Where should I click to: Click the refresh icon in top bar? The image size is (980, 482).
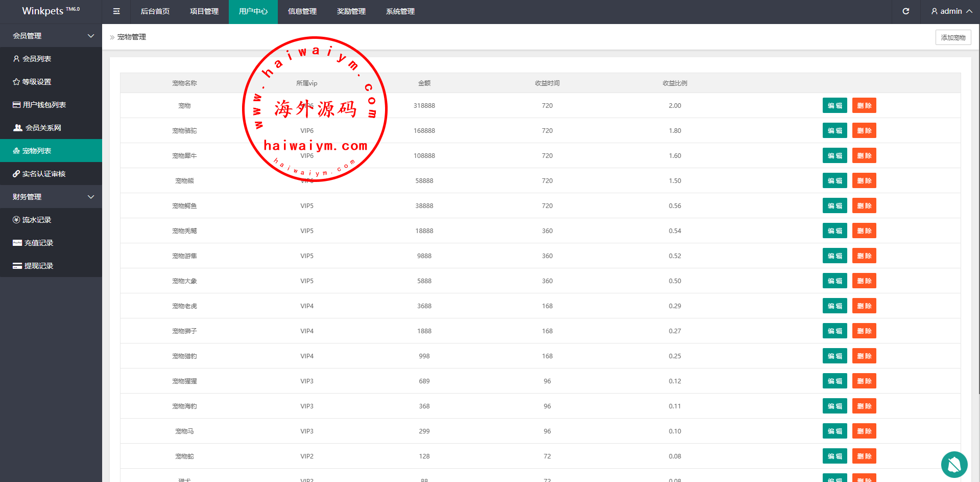[x=905, y=11]
